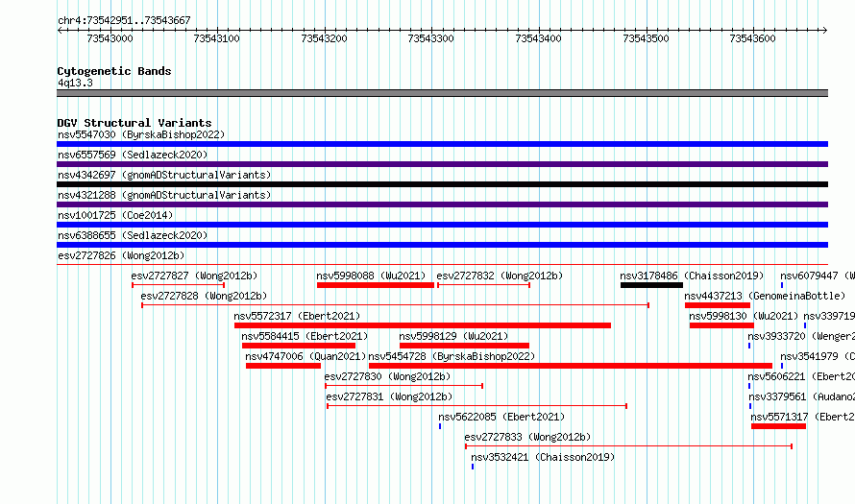Image resolution: width=855 pixels, height=504 pixels.
Task: Select the black bar under nsv4342697
Action: point(442,184)
